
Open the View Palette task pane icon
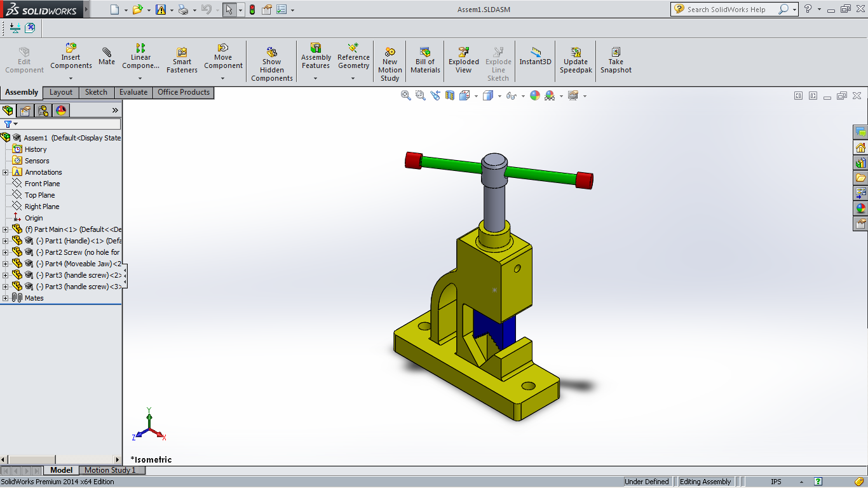(861, 193)
